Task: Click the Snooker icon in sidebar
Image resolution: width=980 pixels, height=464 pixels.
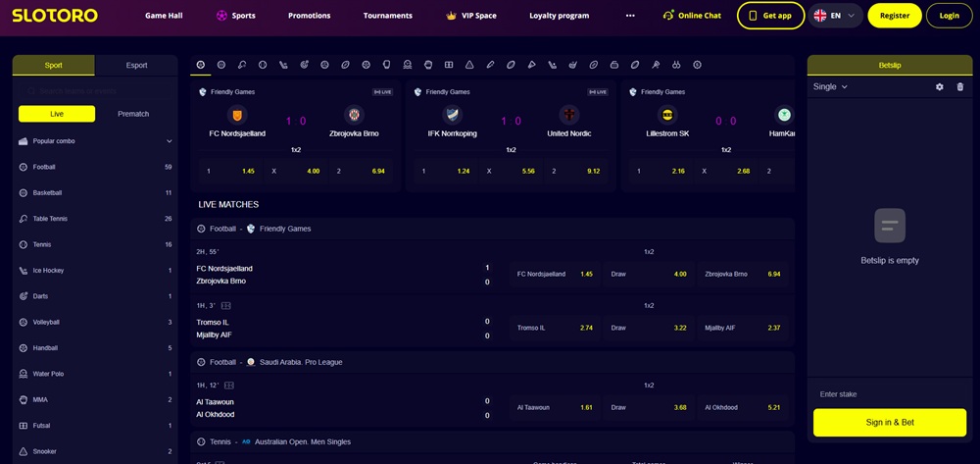Action: (x=23, y=451)
